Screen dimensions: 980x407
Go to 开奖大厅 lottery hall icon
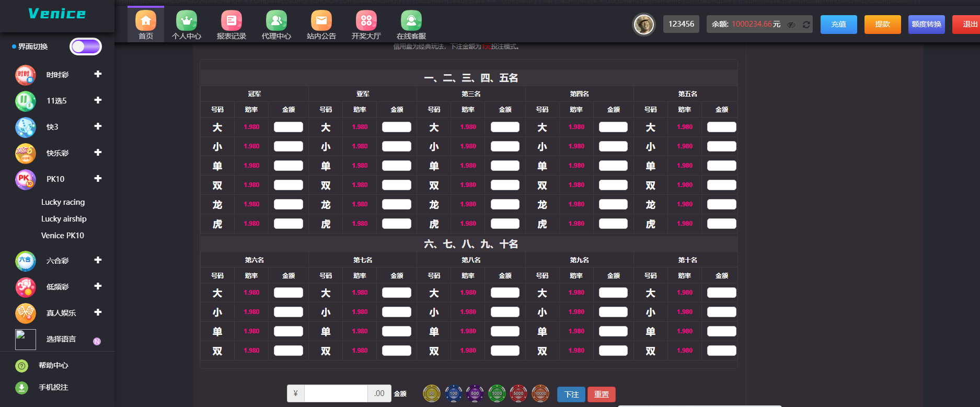click(x=366, y=21)
